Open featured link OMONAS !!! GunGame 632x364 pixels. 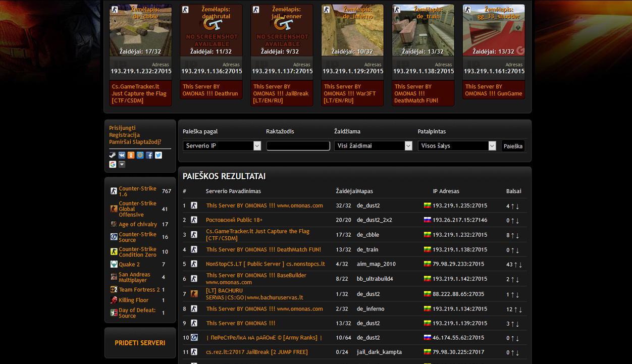(494, 90)
